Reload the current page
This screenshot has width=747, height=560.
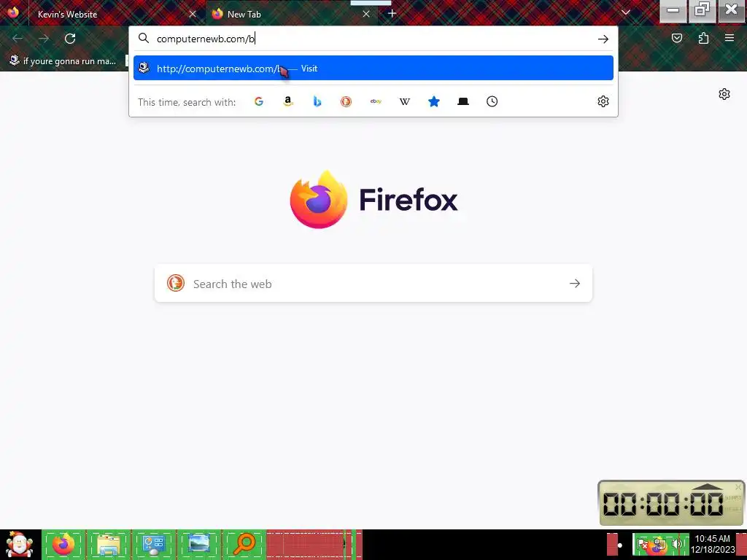[70, 39]
